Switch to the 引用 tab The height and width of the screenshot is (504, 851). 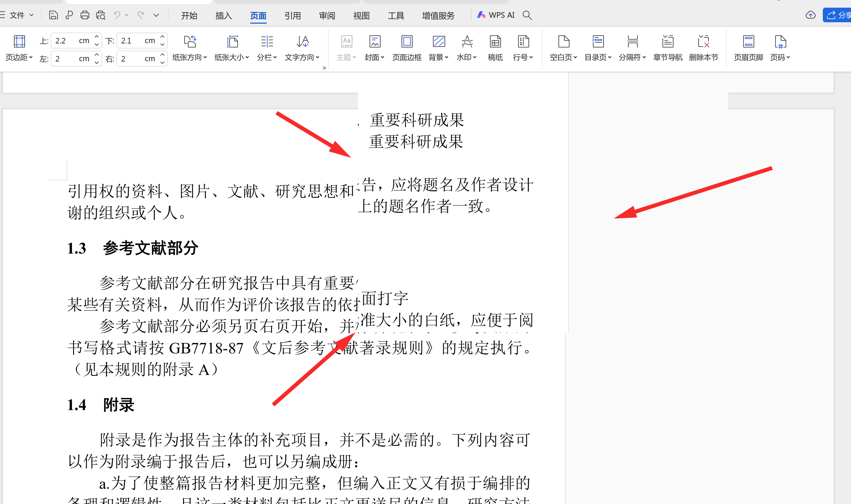(x=292, y=16)
